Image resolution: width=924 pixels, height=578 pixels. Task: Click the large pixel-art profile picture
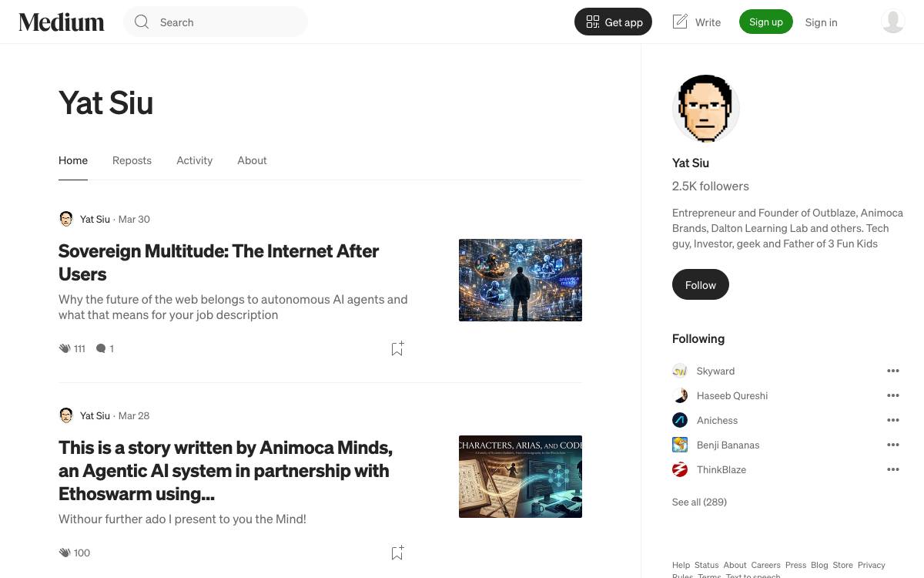click(706, 109)
